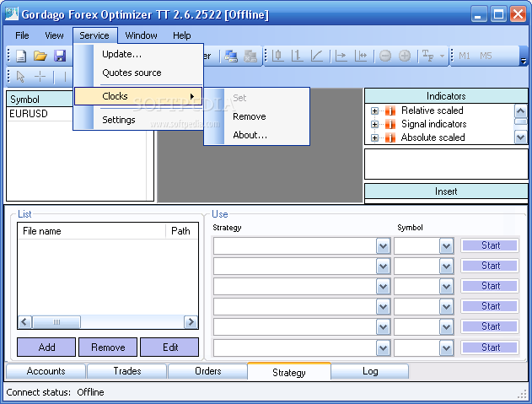Expand the Relative scaled tree node
The image size is (532, 404).
(x=374, y=111)
